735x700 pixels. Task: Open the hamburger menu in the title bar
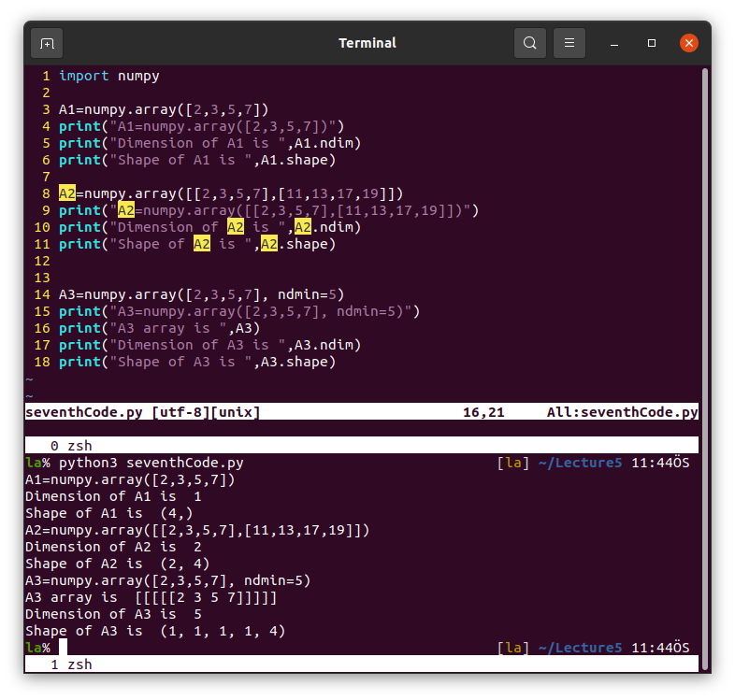click(569, 43)
